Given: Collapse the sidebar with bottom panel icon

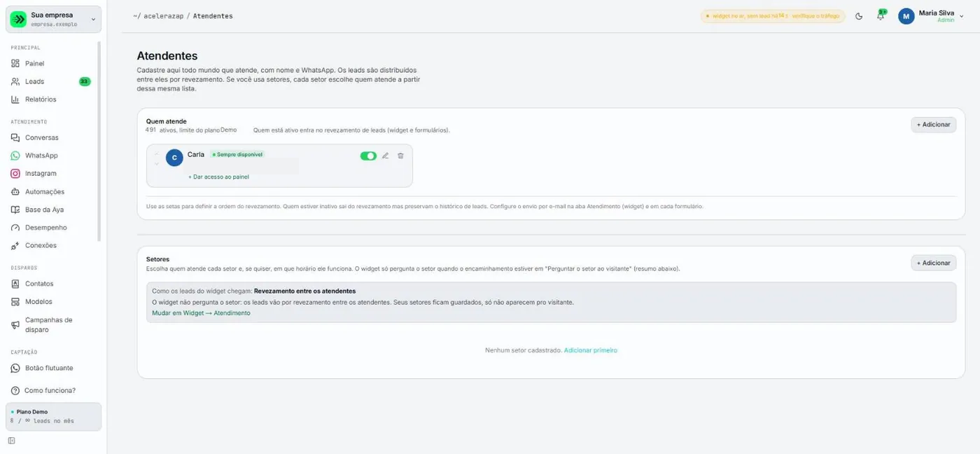Looking at the screenshot, I should [x=11, y=441].
